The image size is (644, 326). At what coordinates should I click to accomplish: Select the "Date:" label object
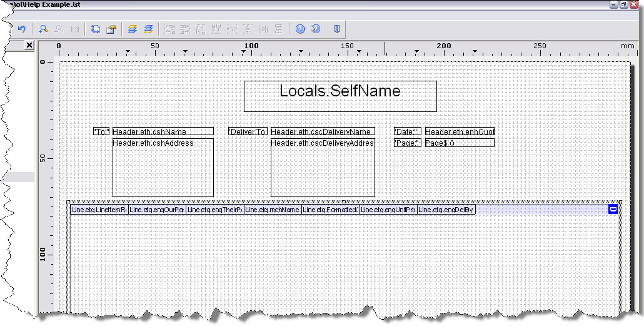(x=408, y=131)
